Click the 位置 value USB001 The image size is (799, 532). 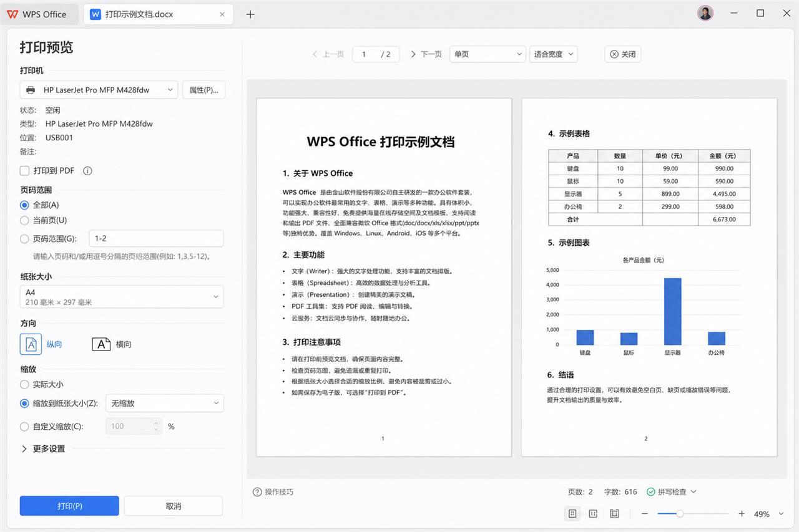[59, 138]
